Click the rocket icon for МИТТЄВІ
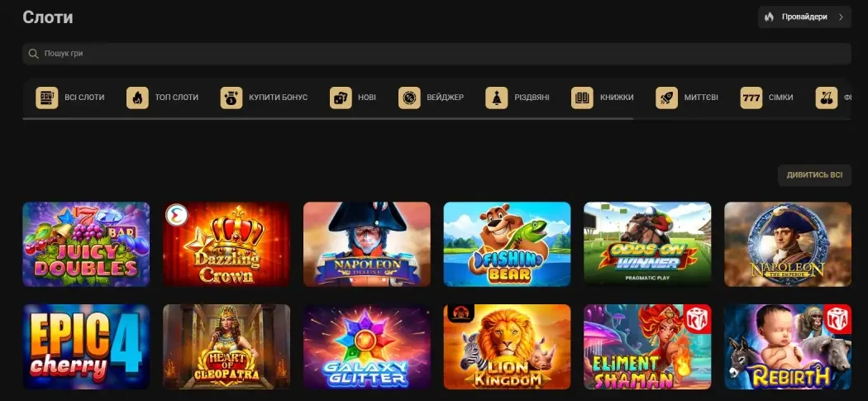Image resolution: width=868 pixels, height=401 pixels. (x=666, y=98)
